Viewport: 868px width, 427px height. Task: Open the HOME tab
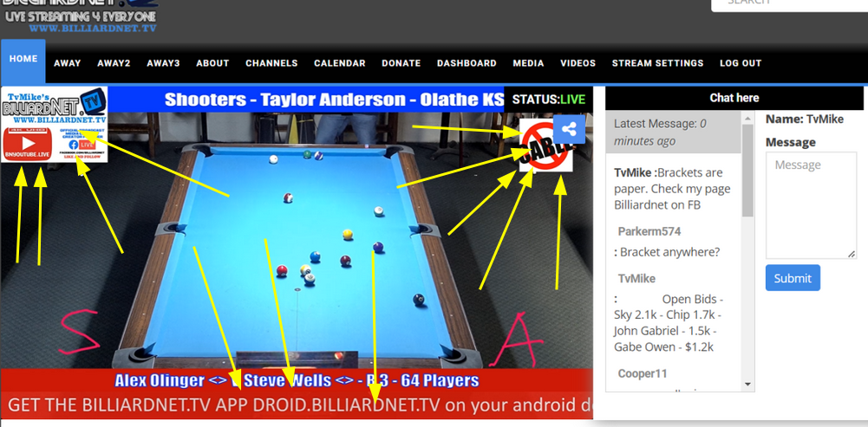[23, 59]
